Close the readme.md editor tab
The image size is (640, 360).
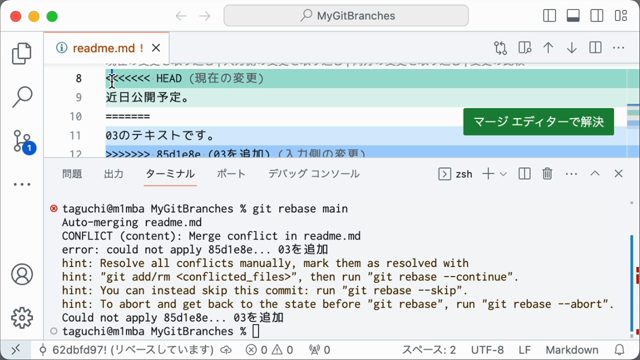tap(156, 48)
